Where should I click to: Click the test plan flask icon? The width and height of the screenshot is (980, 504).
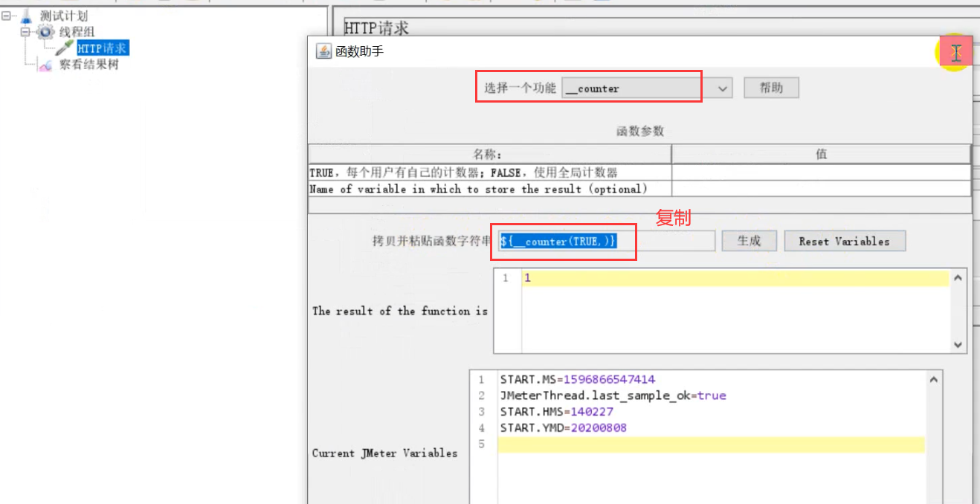[x=27, y=16]
